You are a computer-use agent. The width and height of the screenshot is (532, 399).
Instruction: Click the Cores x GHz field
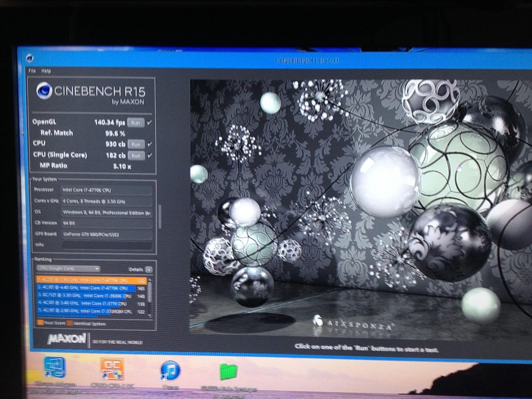click(107, 201)
